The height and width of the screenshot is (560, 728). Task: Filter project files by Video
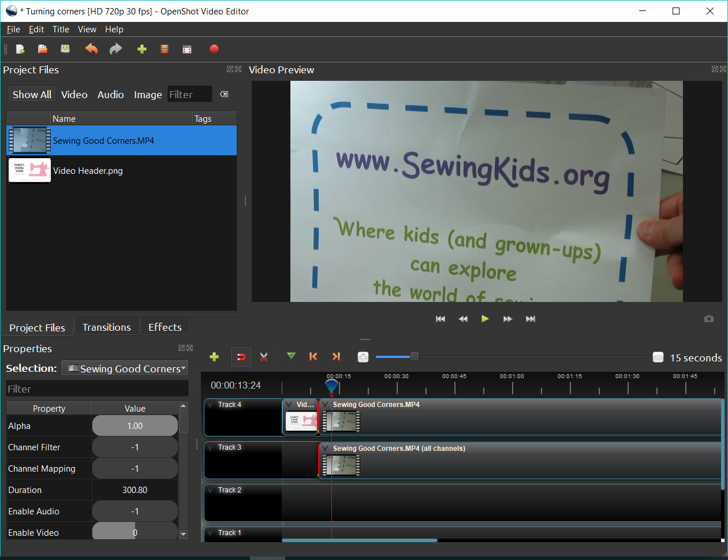74,95
